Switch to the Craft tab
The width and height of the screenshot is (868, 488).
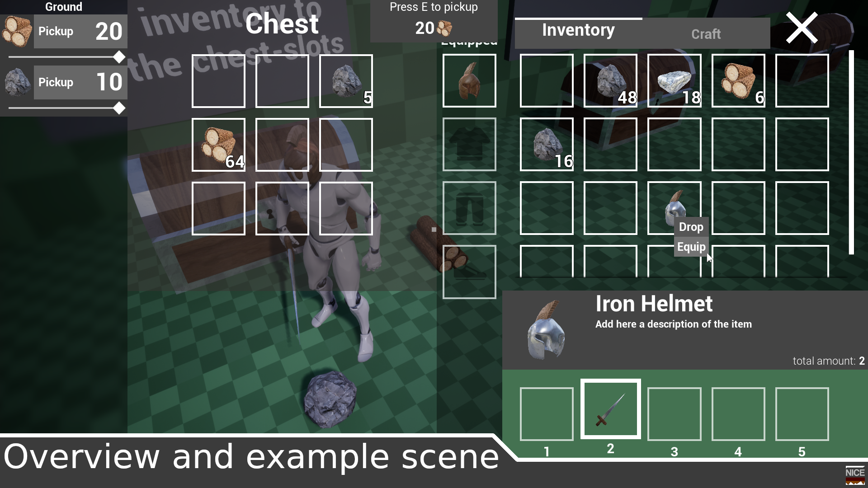pos(705,34)
